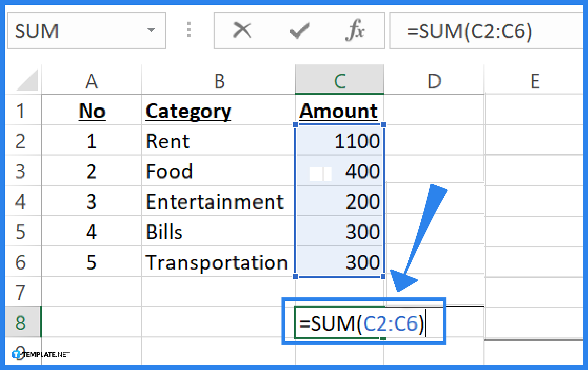This screenshot has width=588, height=370.
Task: Confirm the formula with checkmark icon
Action: pyautogui.click(x=300, y=30)
